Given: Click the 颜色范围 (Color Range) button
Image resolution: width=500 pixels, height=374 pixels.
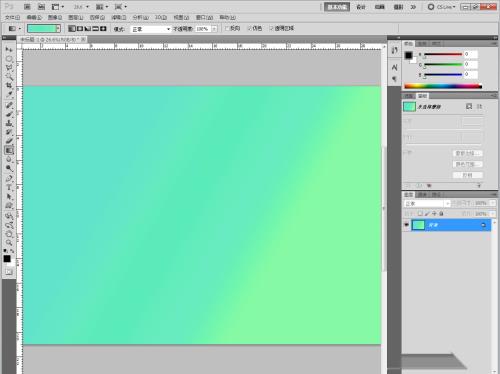Looking at the screenshot, I should [468, 164].
